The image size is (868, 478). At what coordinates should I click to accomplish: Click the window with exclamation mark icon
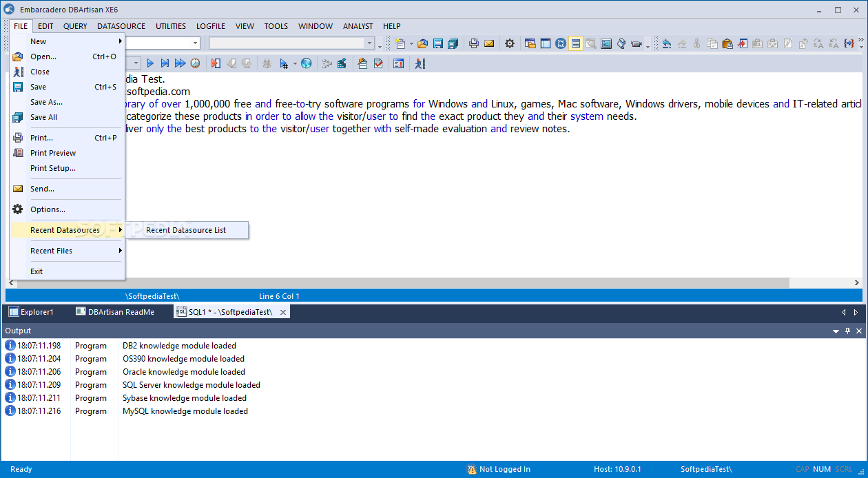(399, 63)
